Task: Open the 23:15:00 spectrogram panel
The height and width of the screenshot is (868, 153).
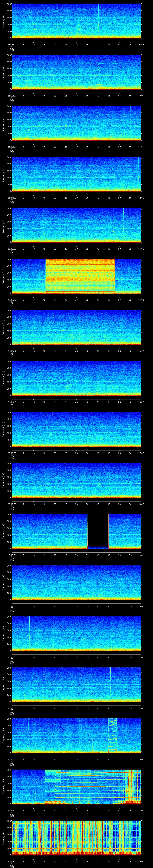Action: point(76,378)
